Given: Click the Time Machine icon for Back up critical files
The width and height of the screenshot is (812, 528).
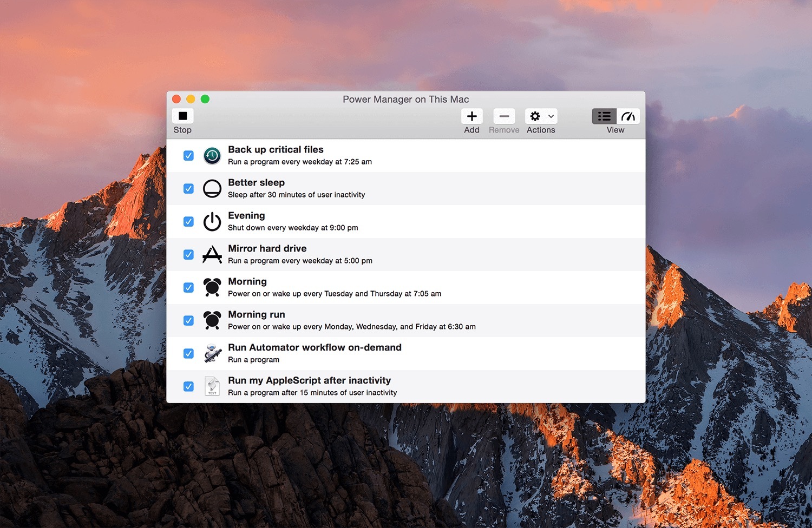Looking at the screenshot, I should pos(212,156).
